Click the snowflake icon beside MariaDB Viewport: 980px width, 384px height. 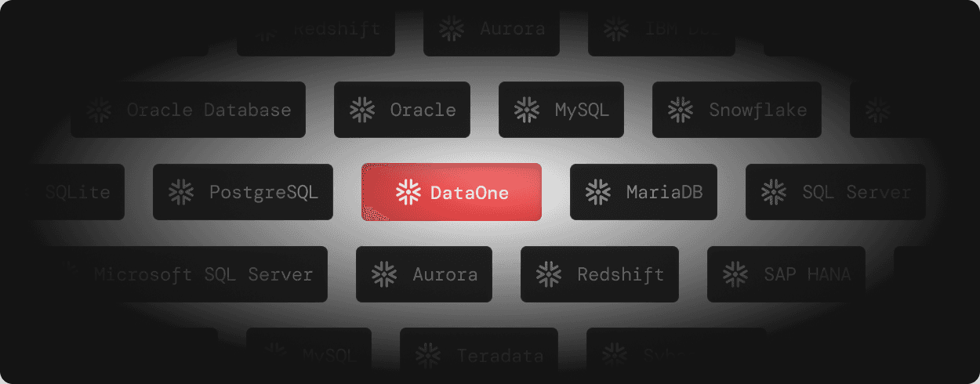point(598,192)
